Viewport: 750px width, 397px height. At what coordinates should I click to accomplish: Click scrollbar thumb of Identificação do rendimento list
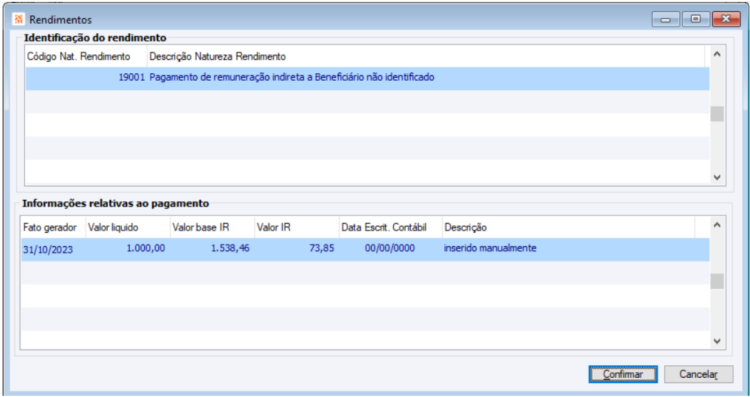[x=717, y=114]
